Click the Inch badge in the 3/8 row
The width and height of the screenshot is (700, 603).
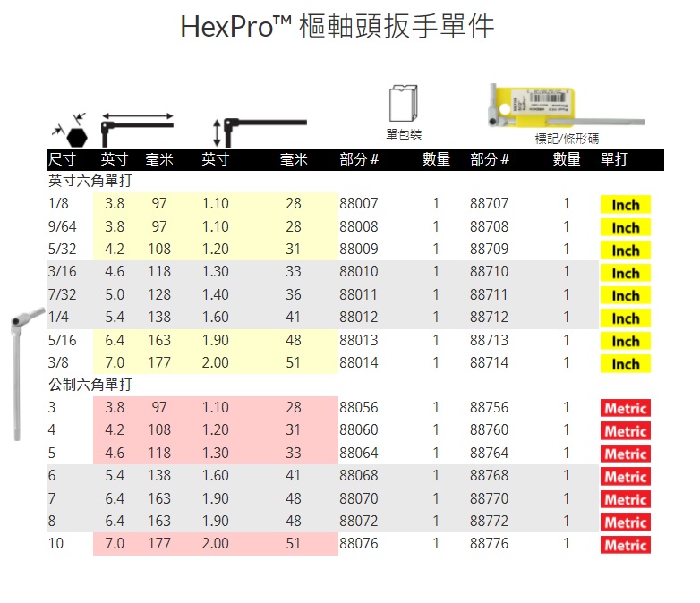[x=625, y=364]
